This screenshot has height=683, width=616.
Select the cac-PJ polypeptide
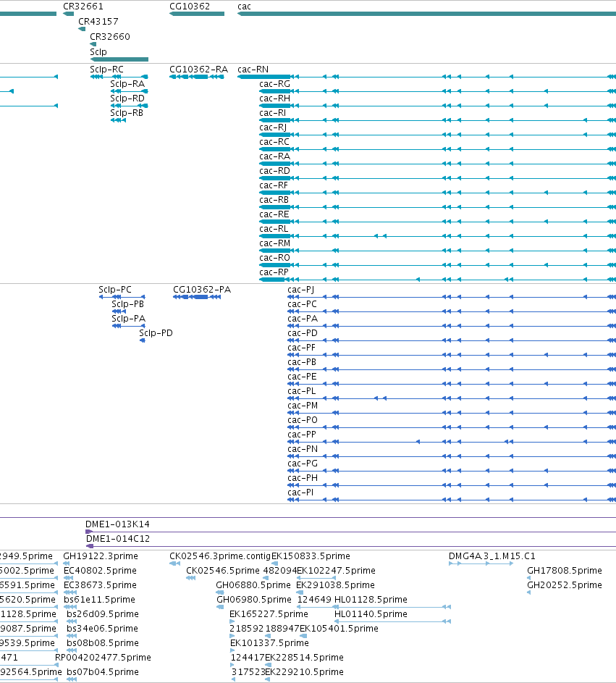tap(452, 297)
